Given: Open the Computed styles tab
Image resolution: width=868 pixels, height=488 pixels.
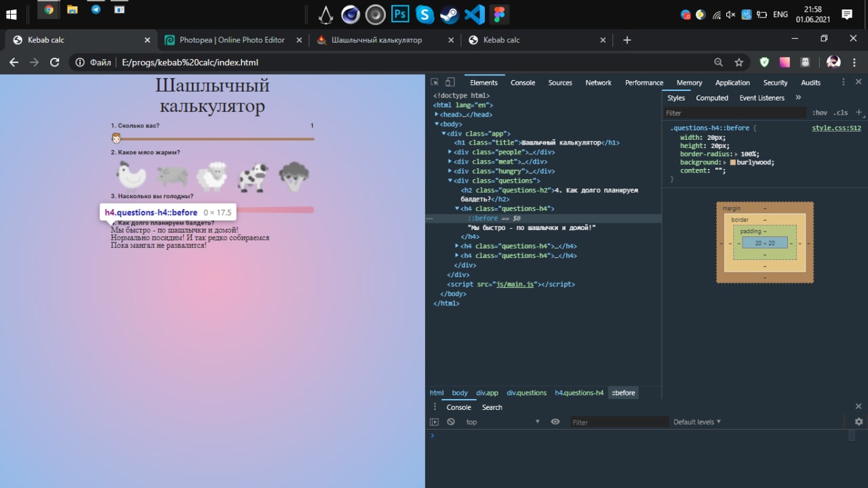Looking at the screenshot, I should coord(712,98).
